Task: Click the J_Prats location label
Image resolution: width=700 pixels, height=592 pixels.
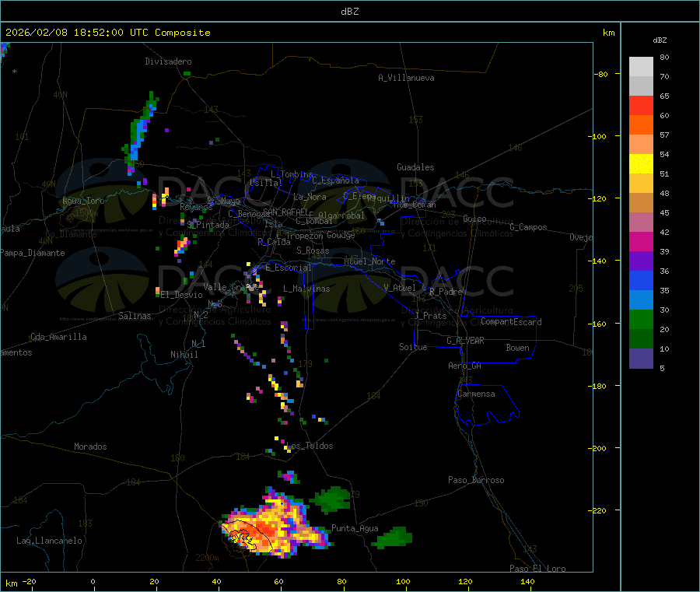Action: (430, 315)
